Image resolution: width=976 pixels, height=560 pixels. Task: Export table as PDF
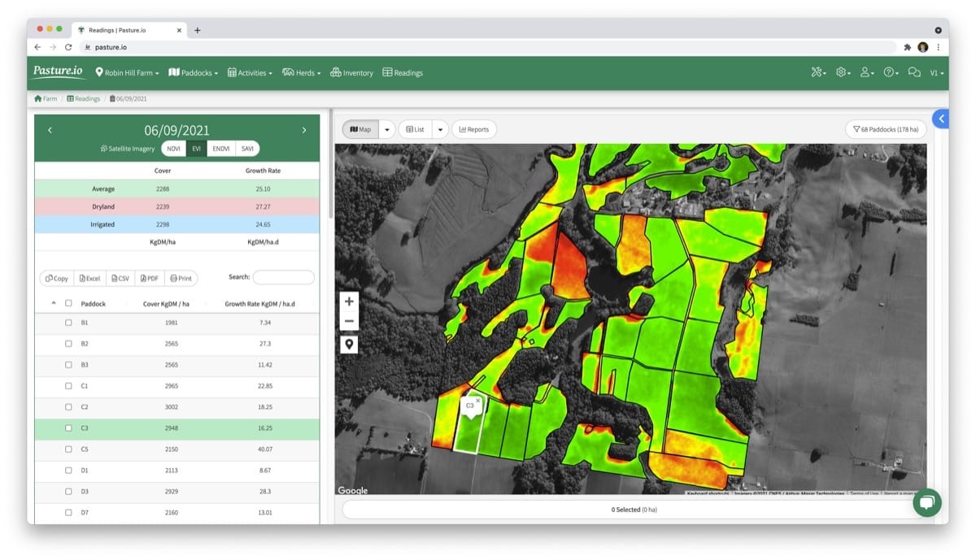pos(150,278)
